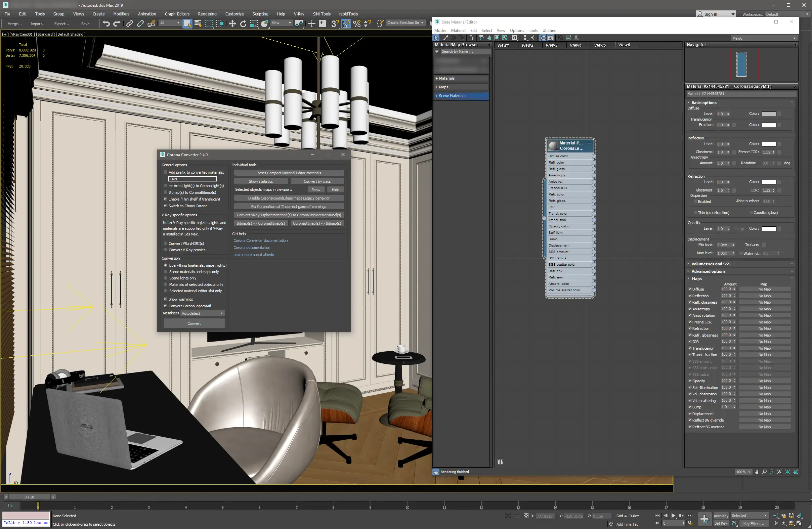This screenshot has height=529, width=812.
Task: Activate the Select and Link tool
Action: point(129,24)
